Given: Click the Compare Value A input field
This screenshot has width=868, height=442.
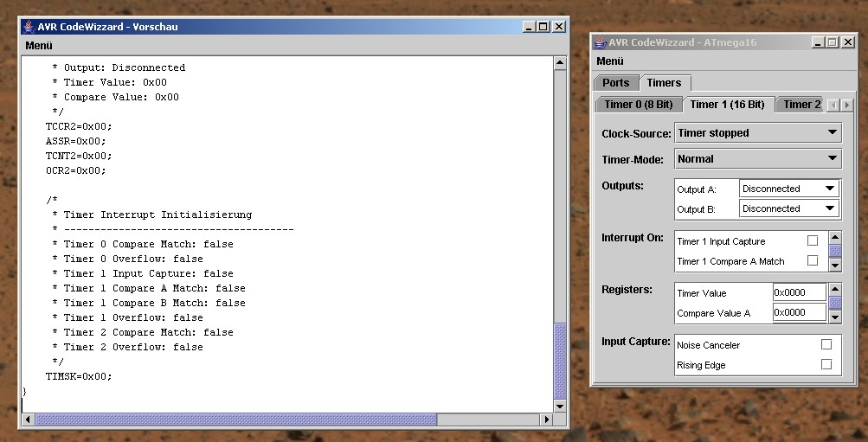Looking at the screenshot, I should pos(800,312).
